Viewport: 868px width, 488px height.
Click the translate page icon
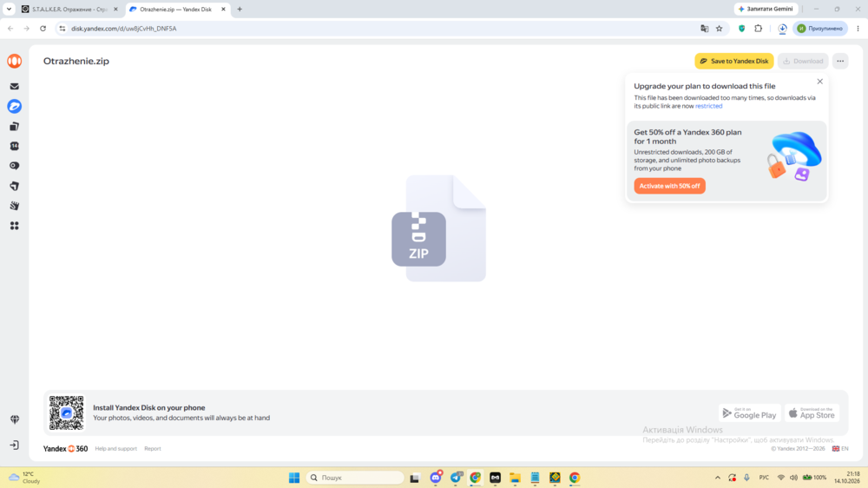(x=704, y=29)
